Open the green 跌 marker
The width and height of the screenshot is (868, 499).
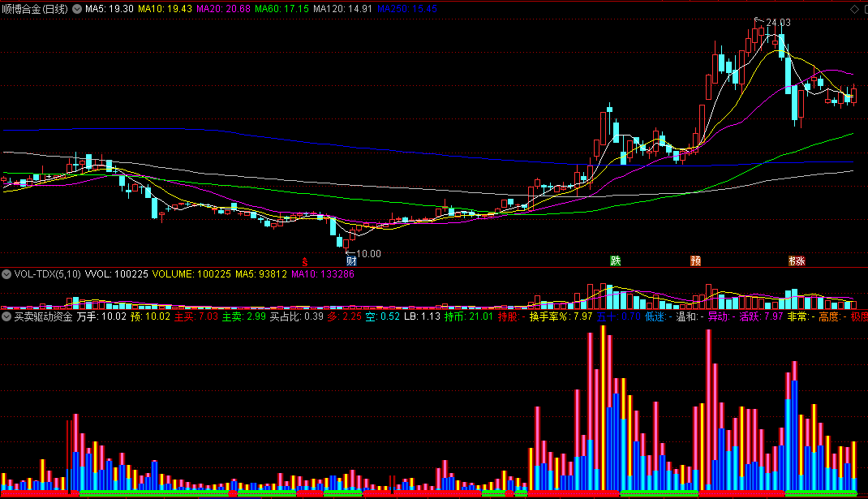615,260
